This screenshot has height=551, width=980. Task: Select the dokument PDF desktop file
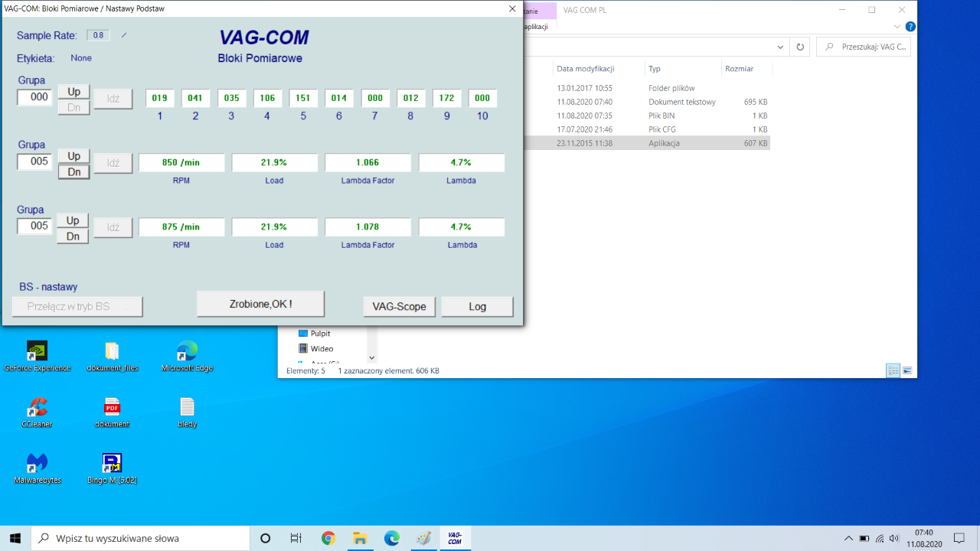tap(112, 412)
